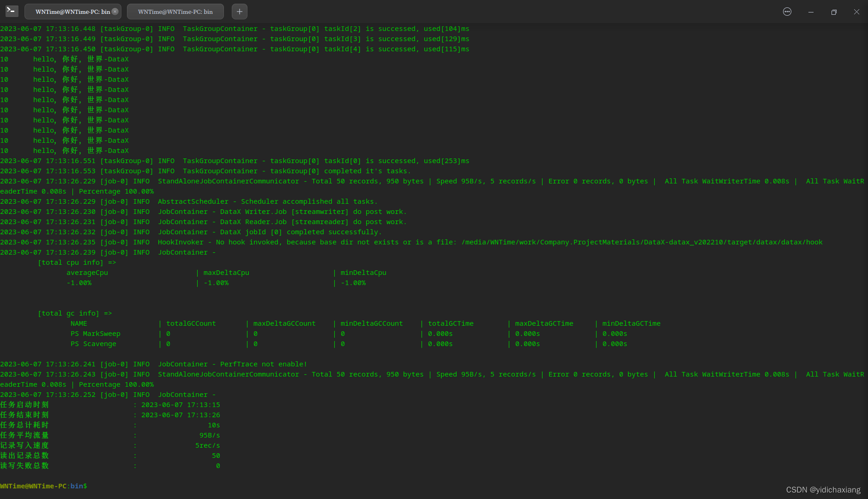The height and width of the screenshot is (499, 868).
Task: Click 'AbstractScheduler' in the log output
Action: click(193, 201)
